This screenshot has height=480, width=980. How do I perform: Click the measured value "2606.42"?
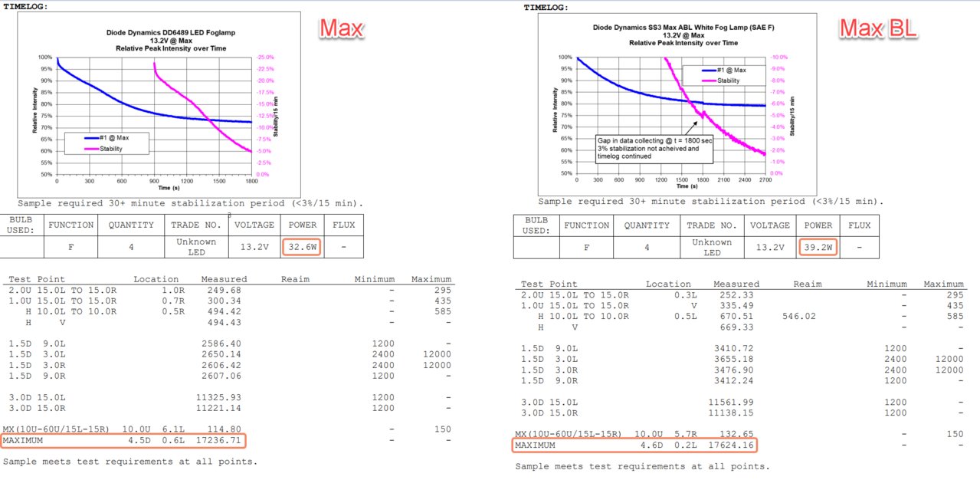(x=221, y=365)
